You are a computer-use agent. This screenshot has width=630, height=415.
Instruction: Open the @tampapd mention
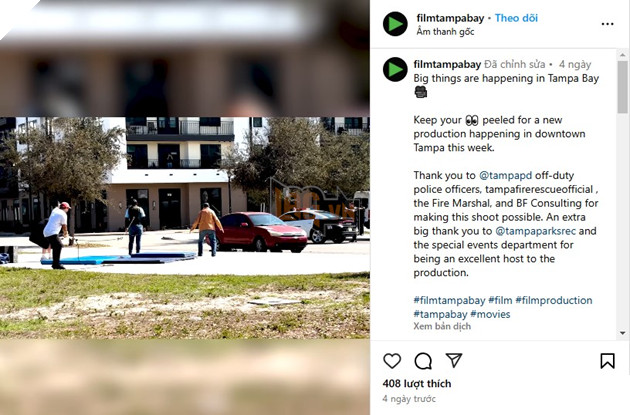click(x=505, y=176)
